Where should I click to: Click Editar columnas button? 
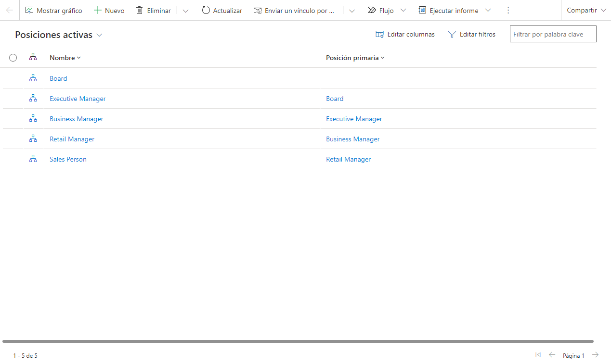[405, 34]
